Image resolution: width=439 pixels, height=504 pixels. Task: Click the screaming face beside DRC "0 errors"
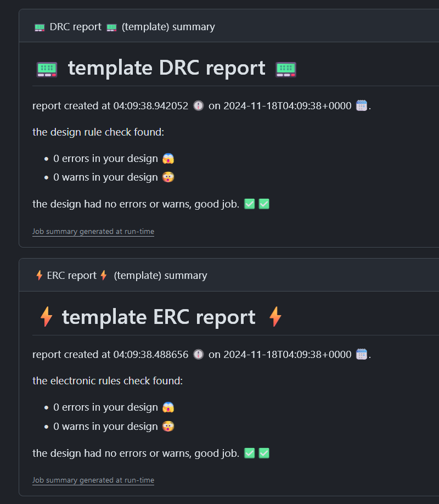coord(168,159)
